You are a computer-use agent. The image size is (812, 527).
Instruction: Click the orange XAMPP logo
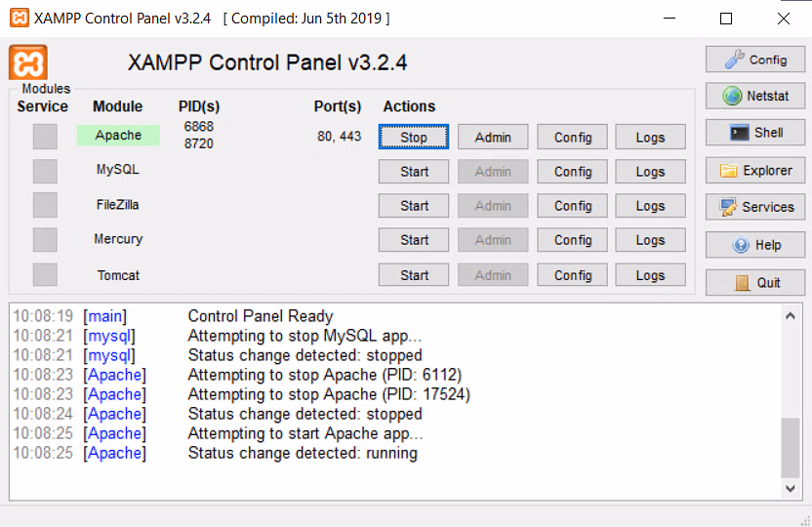28,62
